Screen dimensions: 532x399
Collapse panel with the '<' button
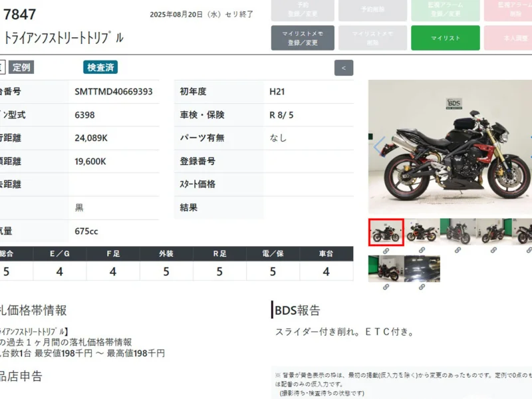point(344,68)
